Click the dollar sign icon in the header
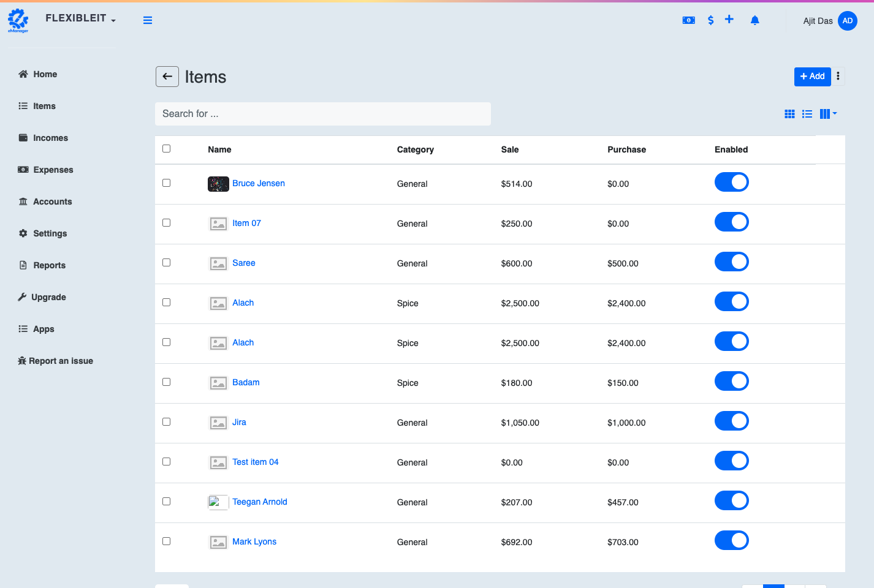This screenshot has width=874, height=588. (710, 20)
